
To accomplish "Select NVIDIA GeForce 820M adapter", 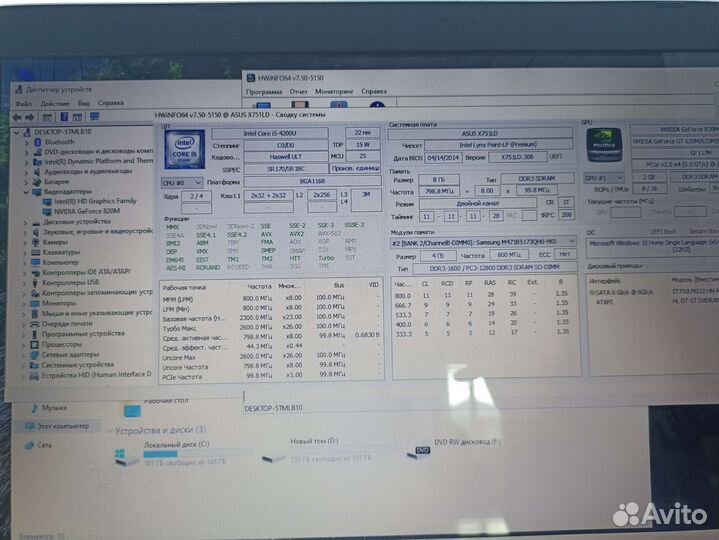I will coord(92,212).
